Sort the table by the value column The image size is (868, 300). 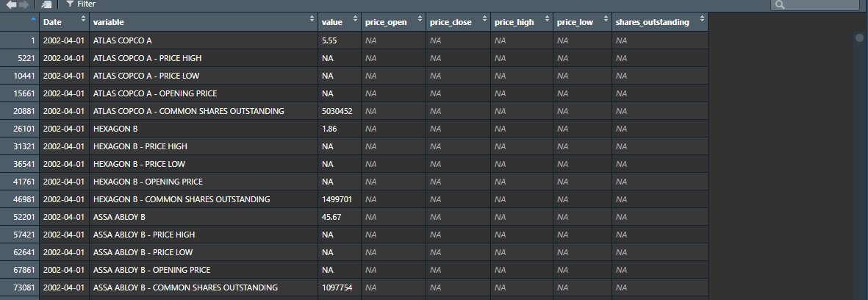tap(340, 22)
